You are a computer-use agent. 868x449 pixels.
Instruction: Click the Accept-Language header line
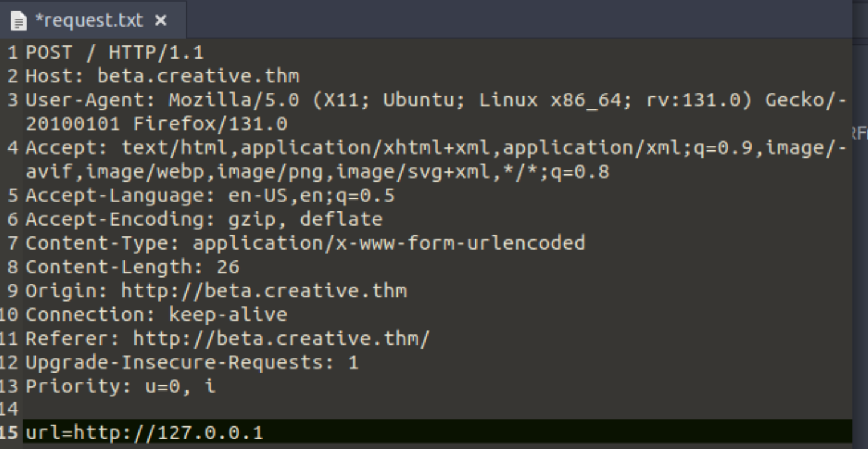(210, 196)
